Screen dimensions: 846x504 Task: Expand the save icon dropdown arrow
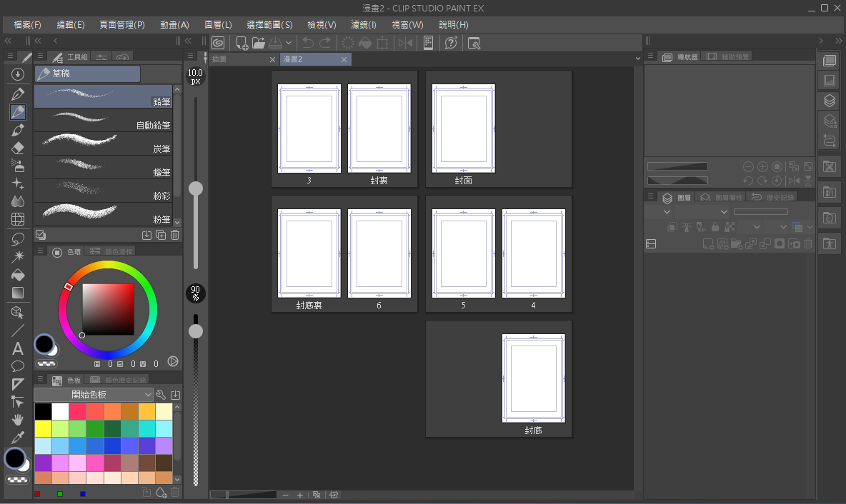coord(289,43)
